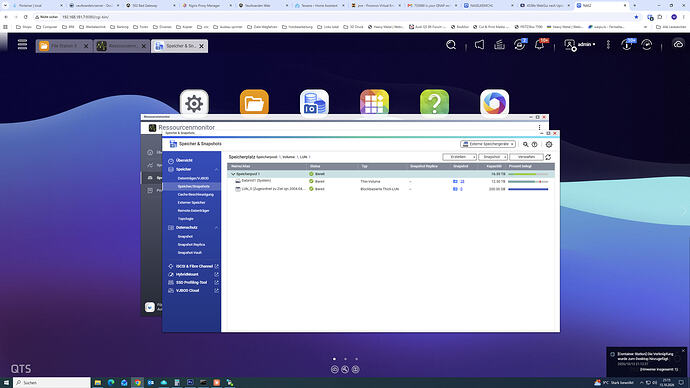Open Storage & Snapshots desktop icon
This screenshot has height=388, width=690.
[314, 103]
